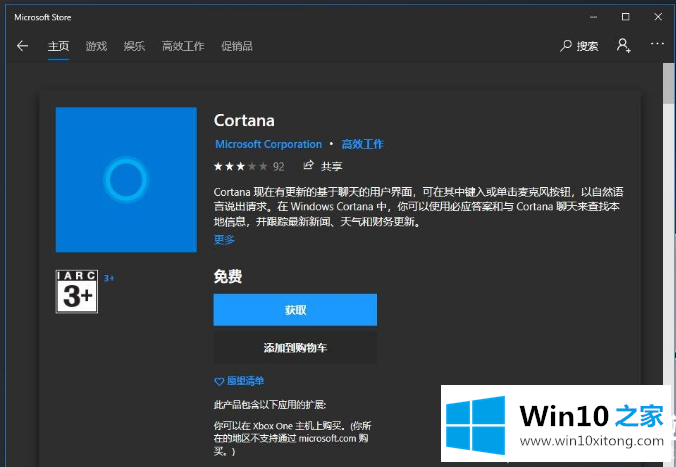Screen dimensions: 676x467
Task: Expand description with 更多 link
Action: tap(224, 239)
